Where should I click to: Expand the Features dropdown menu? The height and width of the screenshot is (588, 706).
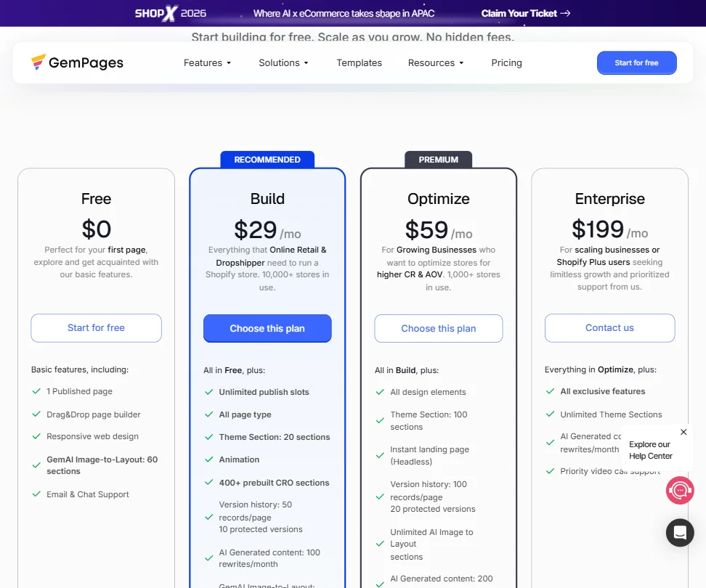coord(207,63)
